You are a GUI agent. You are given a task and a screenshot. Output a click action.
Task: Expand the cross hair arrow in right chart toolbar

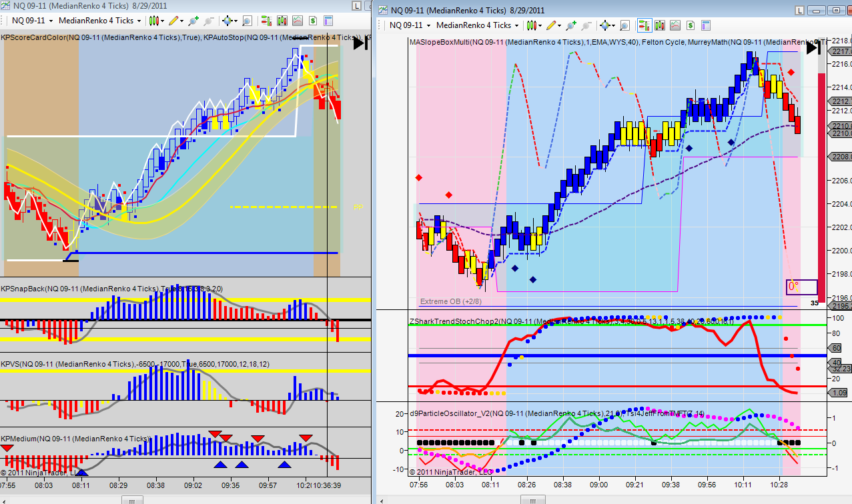coord(613,26)
